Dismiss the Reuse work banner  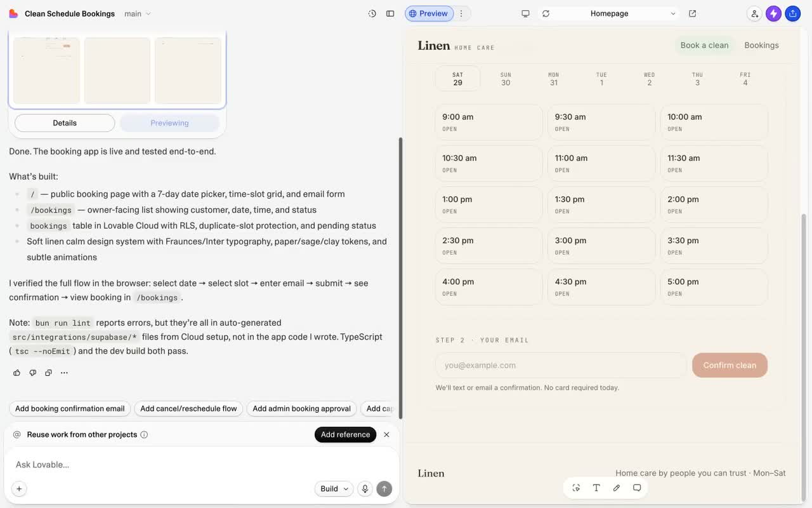(386, 435)
